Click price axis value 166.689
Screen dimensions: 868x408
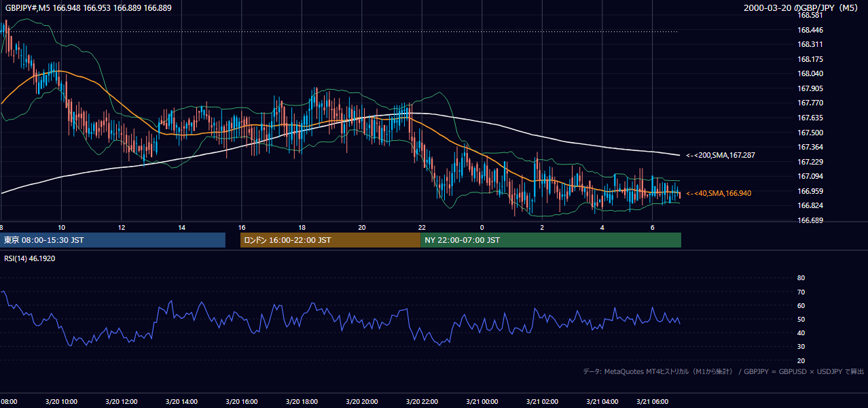point(810,220)
